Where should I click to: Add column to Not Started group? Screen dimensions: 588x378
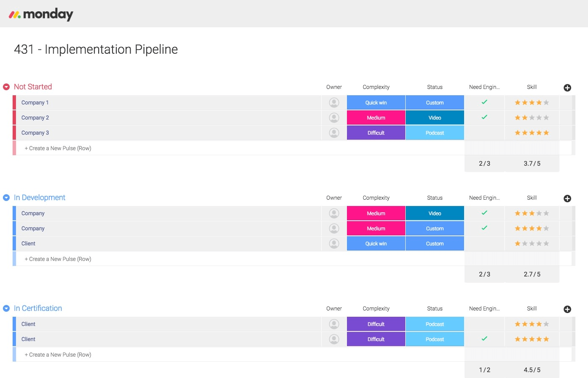(x=567, y=88)
